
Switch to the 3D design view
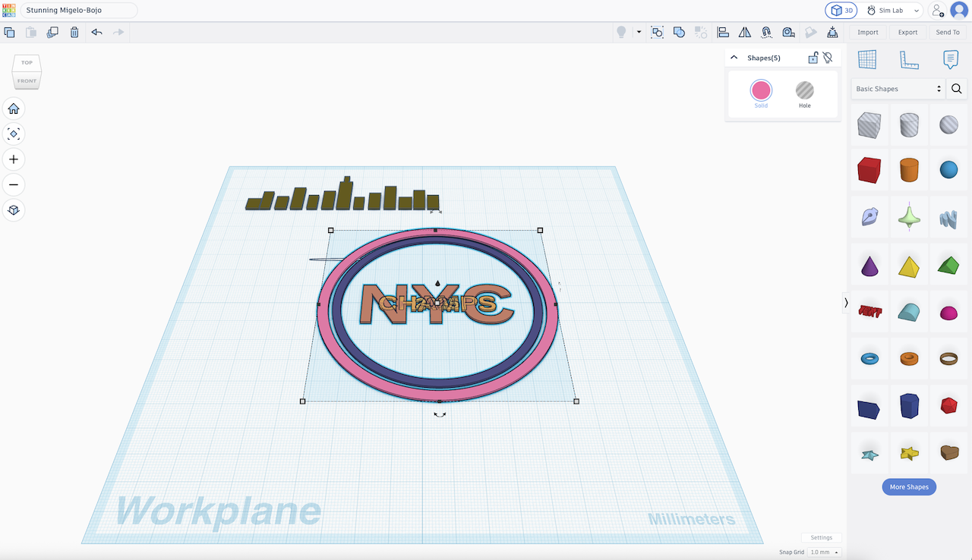pos(841,11)
